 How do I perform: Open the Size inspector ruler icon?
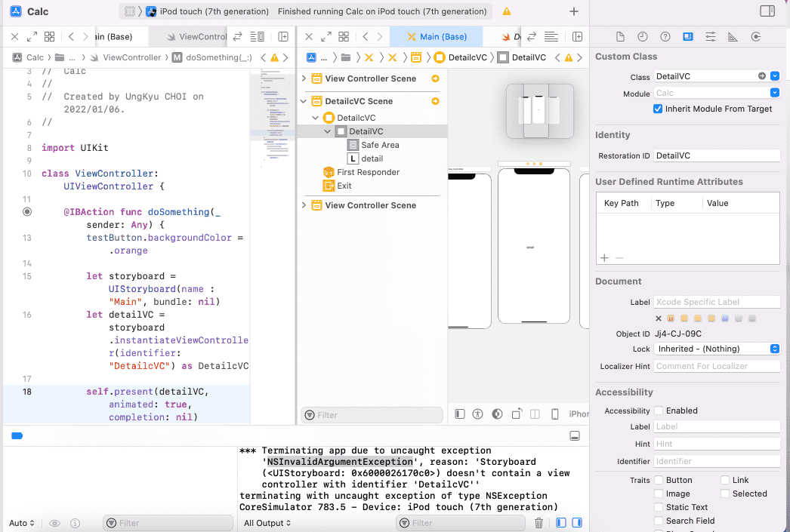click(733, 37)
